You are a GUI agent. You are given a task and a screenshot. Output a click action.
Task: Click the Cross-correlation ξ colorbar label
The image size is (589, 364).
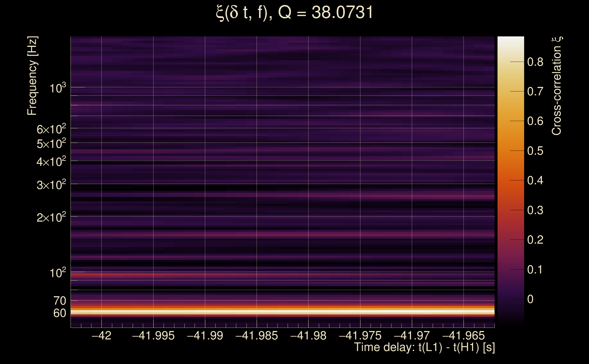(x=557, y=86)
